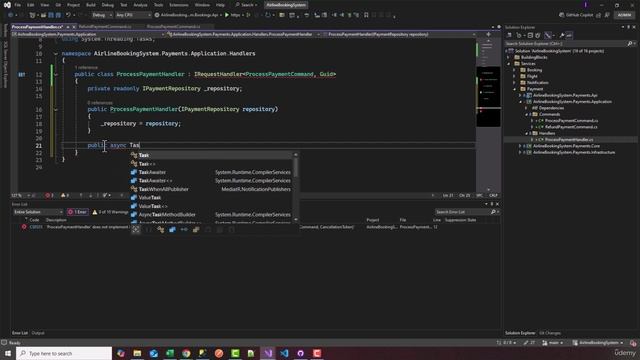Switch to the ProcessPaymentCommand.cs tab
This screenshot has height=360, width=640.
point(173,27)
